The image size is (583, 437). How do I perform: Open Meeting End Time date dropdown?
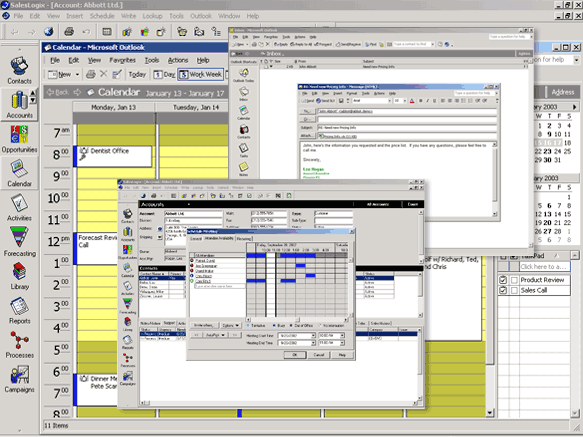coord(313,343)
